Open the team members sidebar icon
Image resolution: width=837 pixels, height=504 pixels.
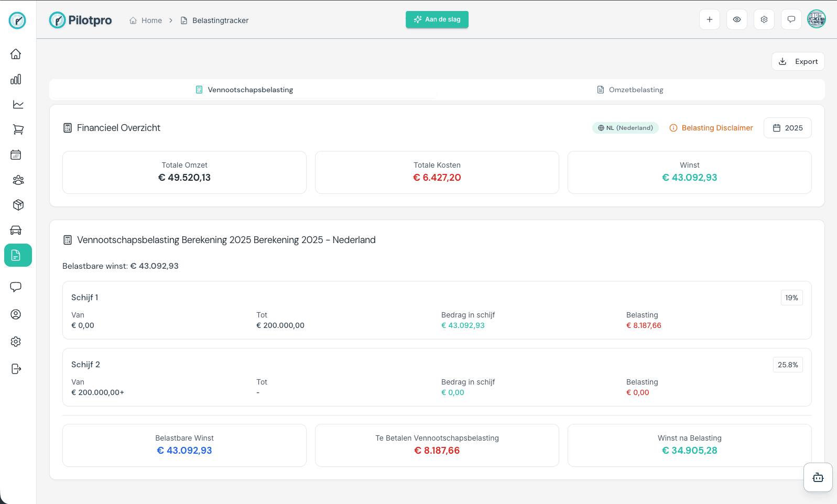click(x=18, y=180)
